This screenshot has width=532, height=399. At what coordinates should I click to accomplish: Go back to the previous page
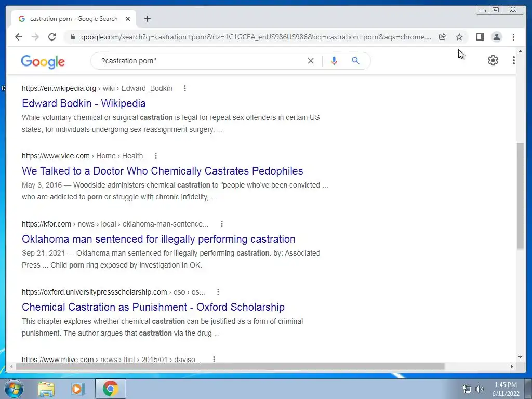point(19,37)
